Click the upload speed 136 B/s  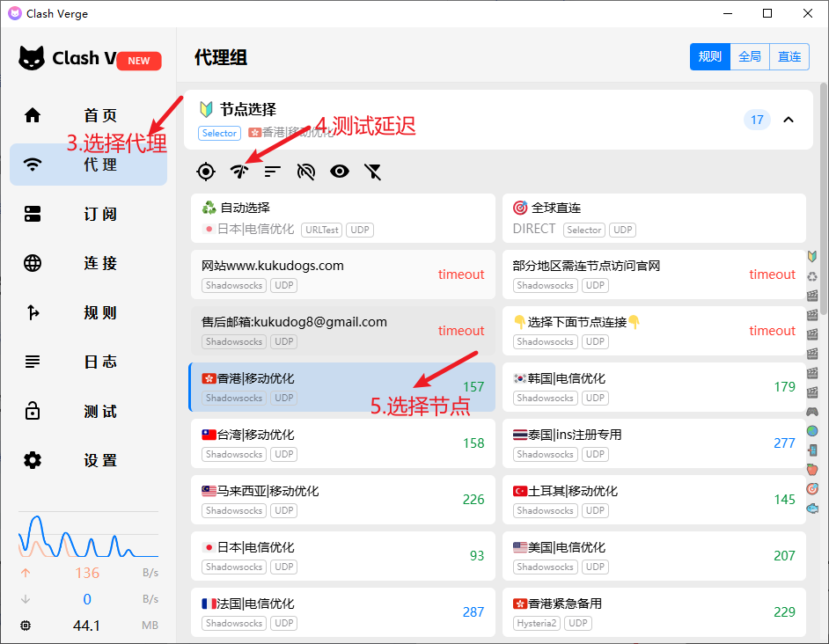[87, 573]
